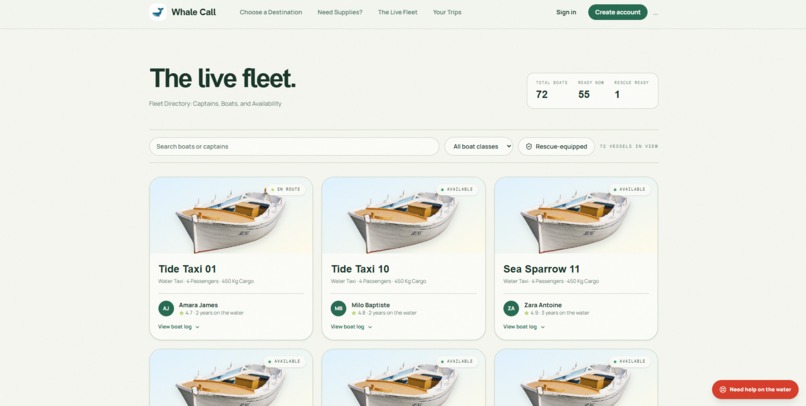Toggle the Rescue-equipped filter
The height and width of the screenshot is (406, 806).
pyautogui.click(x=556, y=146)
